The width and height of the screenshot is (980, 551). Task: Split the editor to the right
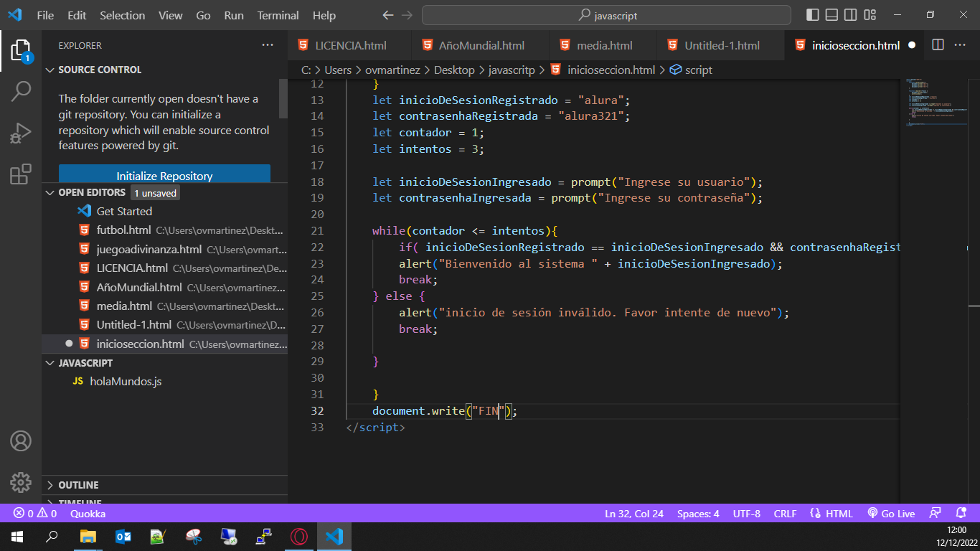(x=938, y=45)
